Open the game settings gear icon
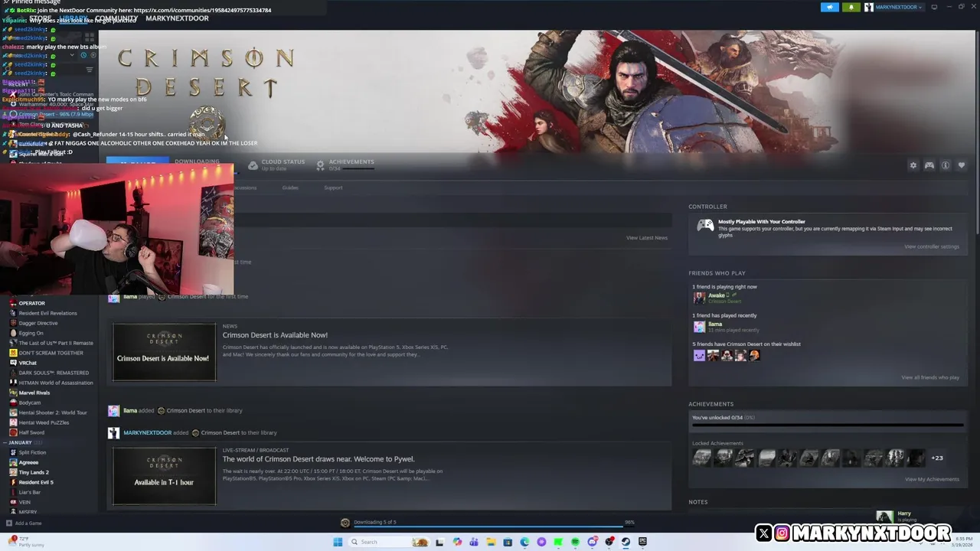 tap(913, 165)
